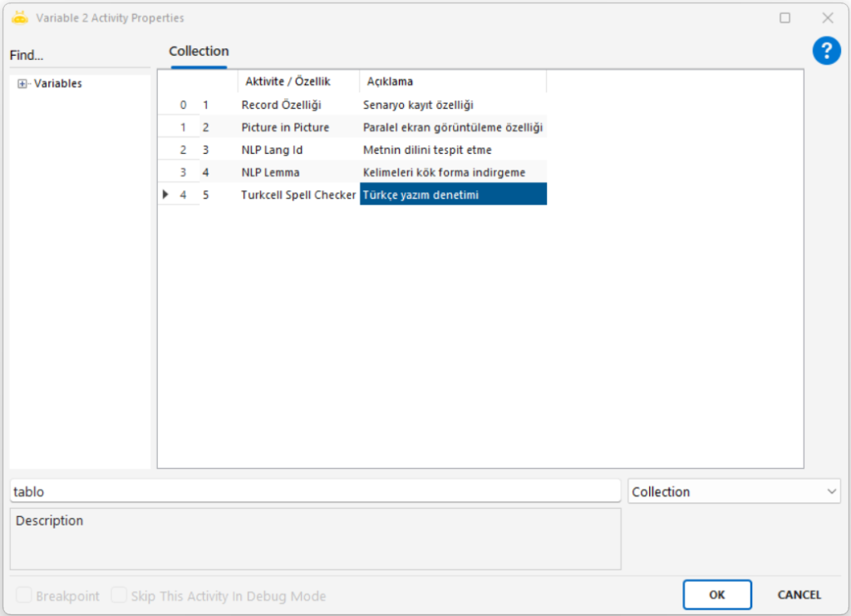Viewport: 851px width, 616px height.
Task: Maximize the Activity Properties window
Action: click(x=785, y=17)
